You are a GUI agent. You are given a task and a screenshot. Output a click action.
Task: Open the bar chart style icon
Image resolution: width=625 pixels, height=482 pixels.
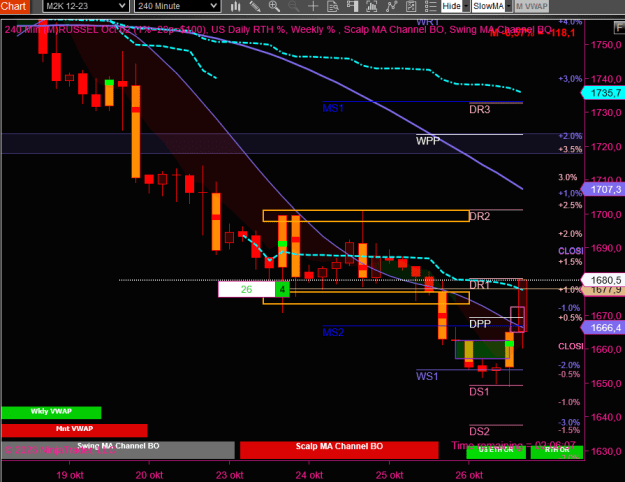click(x=236, y=6)
